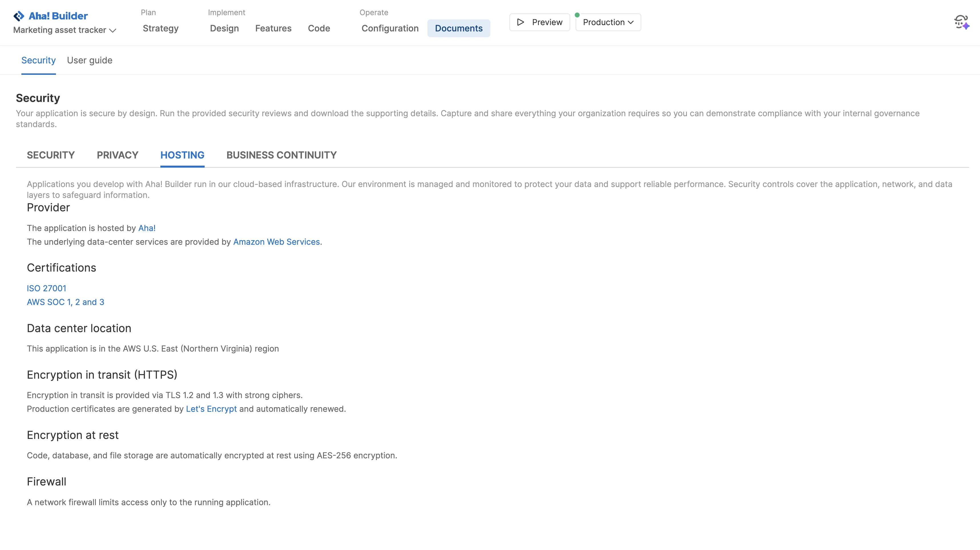Image resolution: width=980 pixels, height=550 pixels.
Task: Open the PRIVACY sub-tab
Action: [x=118, y=155]
